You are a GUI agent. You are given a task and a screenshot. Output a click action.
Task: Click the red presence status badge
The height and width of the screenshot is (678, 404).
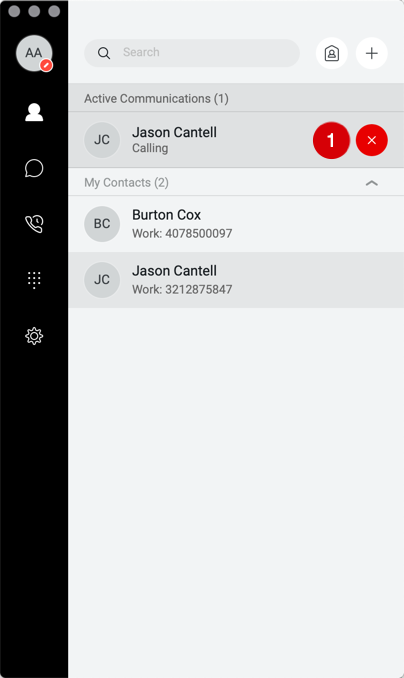(x=46, y=65)
